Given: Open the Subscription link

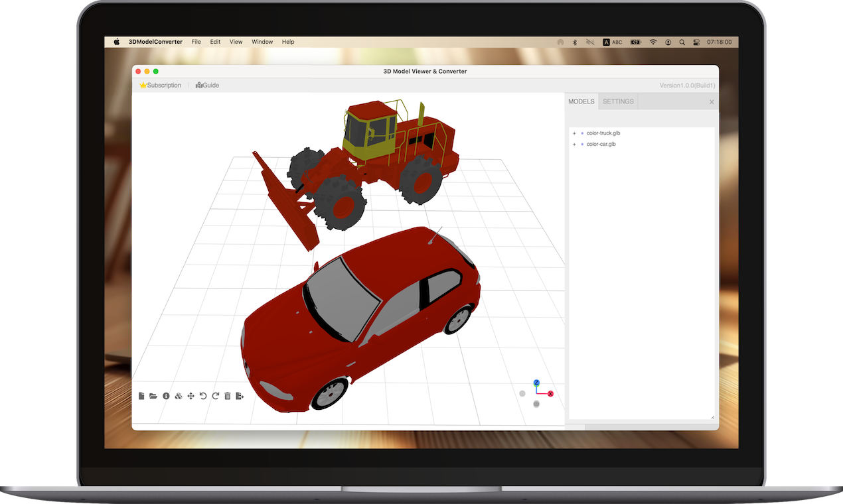Looking at the screenshot, I should pos(160,86).
